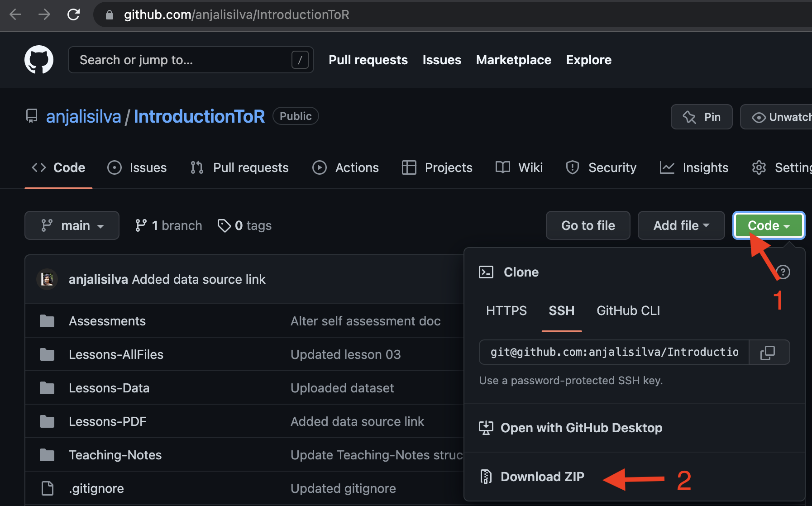This screenshot has height=506, width=812.
Task: Open the IntroductionToR repository link
Action: pyautogui.click(x=199, y=116)
